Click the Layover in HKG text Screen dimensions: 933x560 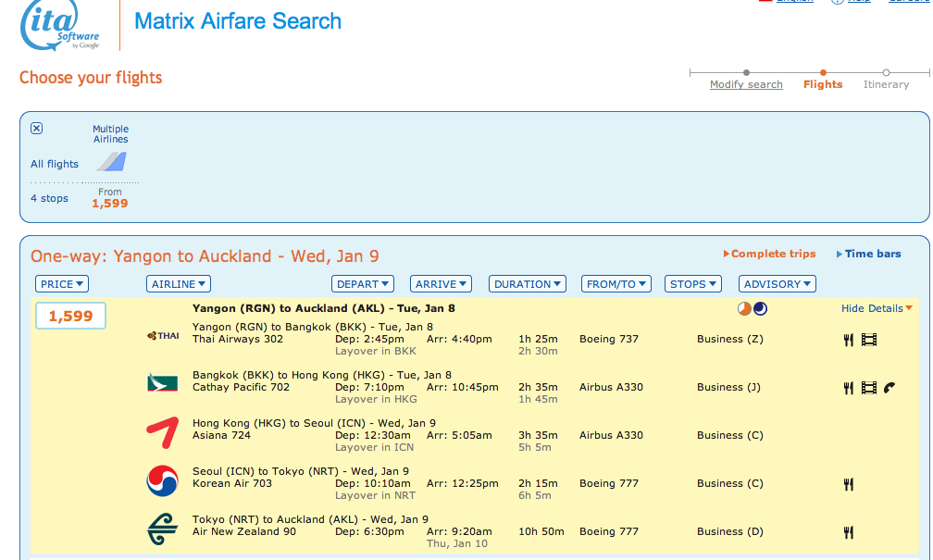(x=376, y=399)
